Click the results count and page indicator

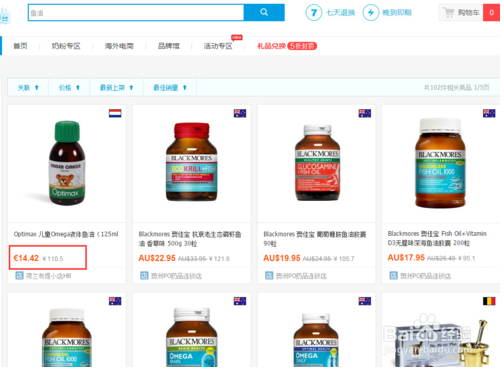456,88
